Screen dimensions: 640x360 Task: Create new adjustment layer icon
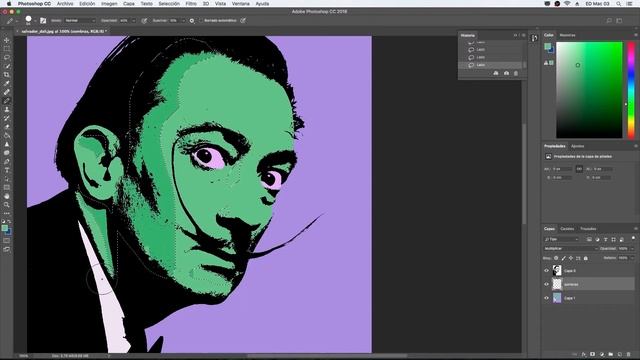click(602, 354)
